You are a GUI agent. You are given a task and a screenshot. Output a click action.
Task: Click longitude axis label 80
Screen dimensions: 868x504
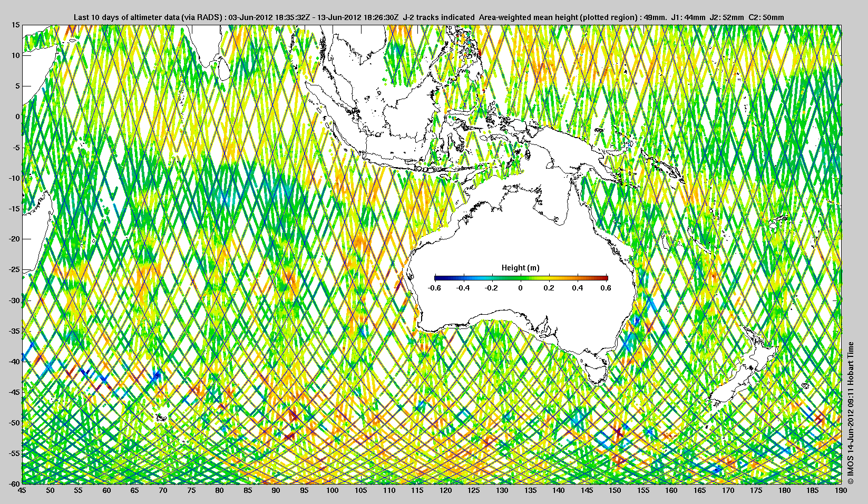[x=219, y=490]
